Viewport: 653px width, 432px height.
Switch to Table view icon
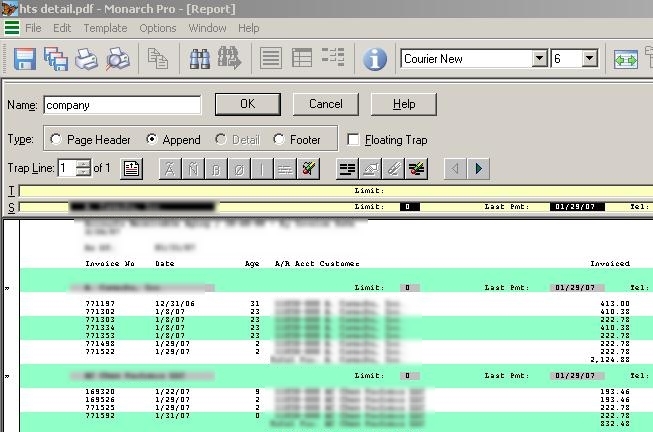(x=302, y=60)
